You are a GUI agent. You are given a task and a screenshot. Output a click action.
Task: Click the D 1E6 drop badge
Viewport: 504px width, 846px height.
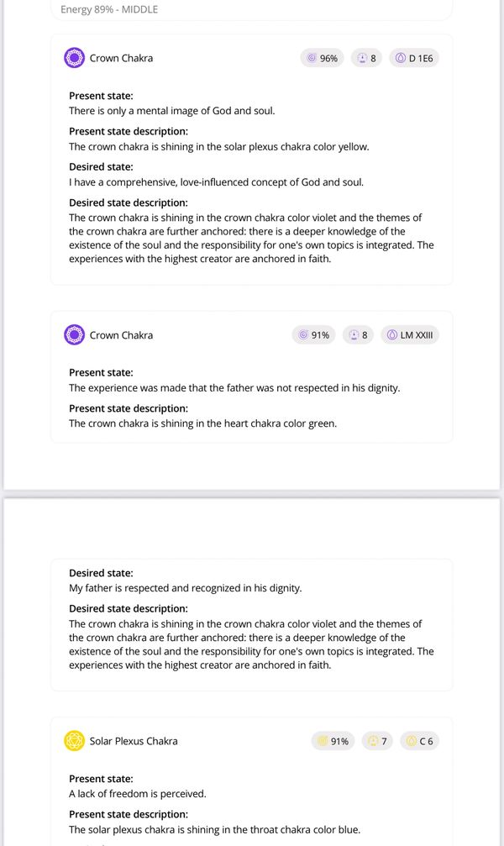tap(415, 58)
